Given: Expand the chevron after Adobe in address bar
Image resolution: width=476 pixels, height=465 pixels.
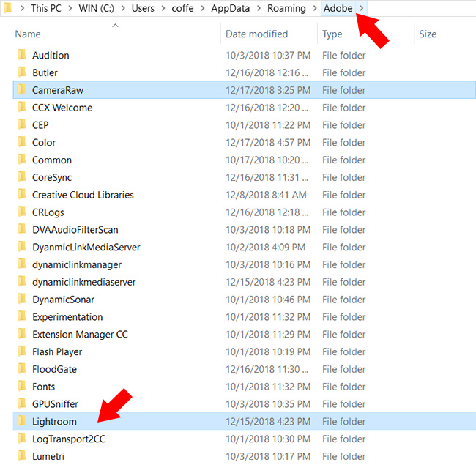Looking at the screenshot, I should (362, 8).
